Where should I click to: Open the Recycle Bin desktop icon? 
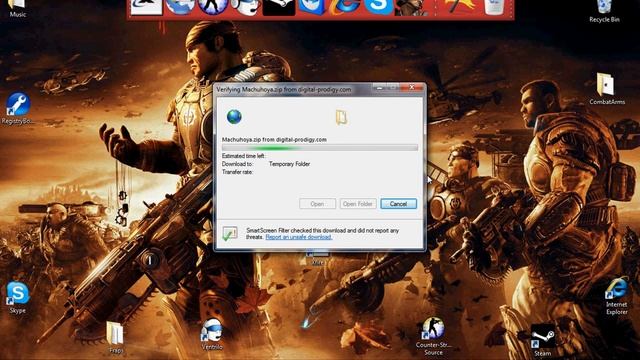[x=604, y=11]
